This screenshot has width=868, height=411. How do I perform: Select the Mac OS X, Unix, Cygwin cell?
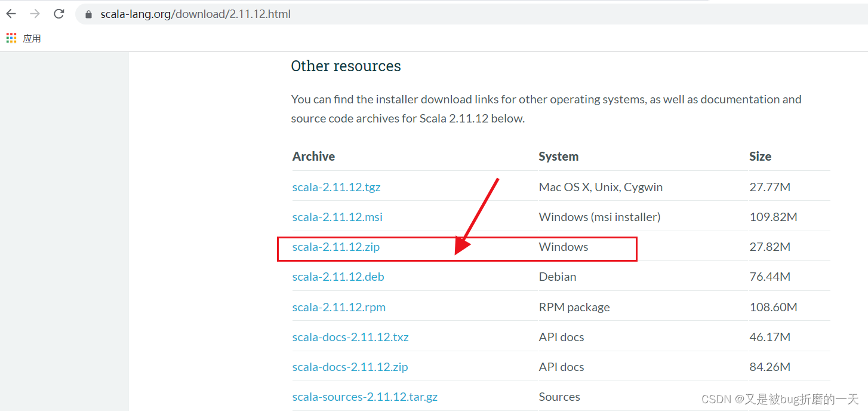(x=601, y=187)
